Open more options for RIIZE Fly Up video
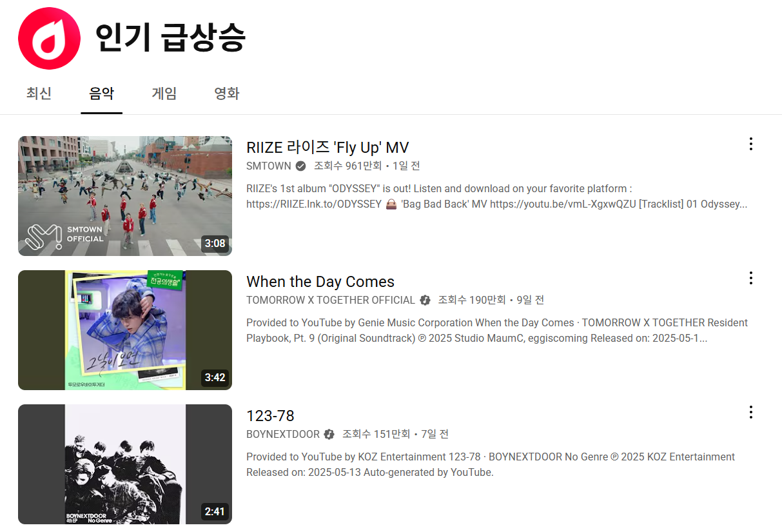 click(750, 144)
